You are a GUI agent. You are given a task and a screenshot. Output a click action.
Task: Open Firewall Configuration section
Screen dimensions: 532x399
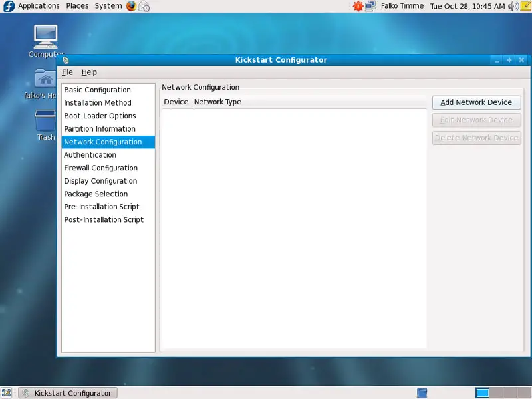click(108, 168)
